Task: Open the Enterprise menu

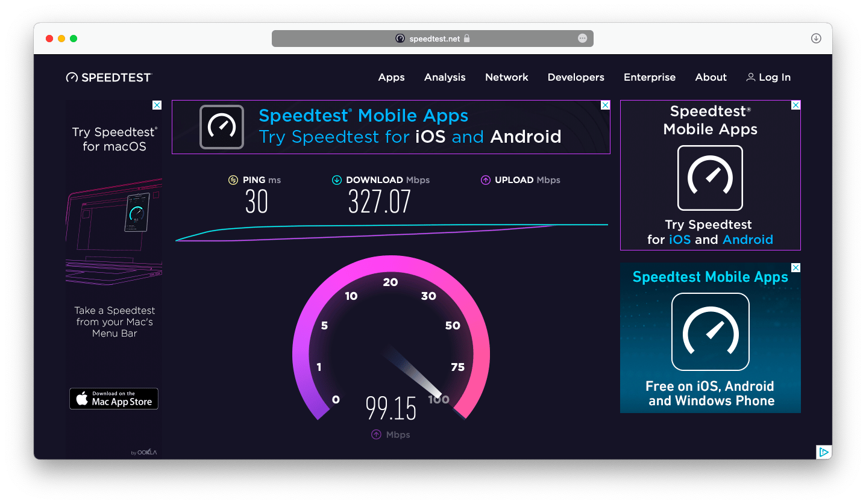Action: [x=650, y=77]
